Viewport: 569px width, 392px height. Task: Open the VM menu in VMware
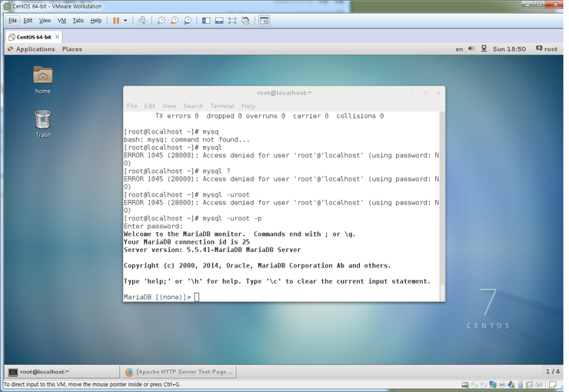pos(62,21)
